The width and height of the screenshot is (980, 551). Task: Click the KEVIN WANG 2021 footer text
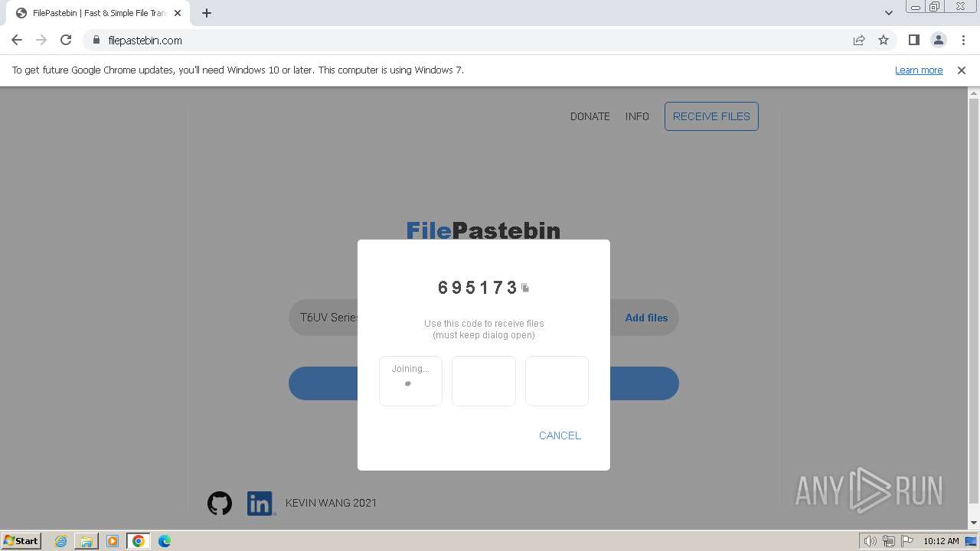pyautogui.click(x=331, y=503)
